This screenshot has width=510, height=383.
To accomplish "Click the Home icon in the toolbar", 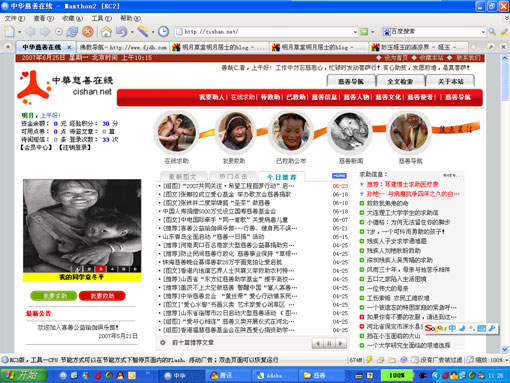I will point(106,32).
